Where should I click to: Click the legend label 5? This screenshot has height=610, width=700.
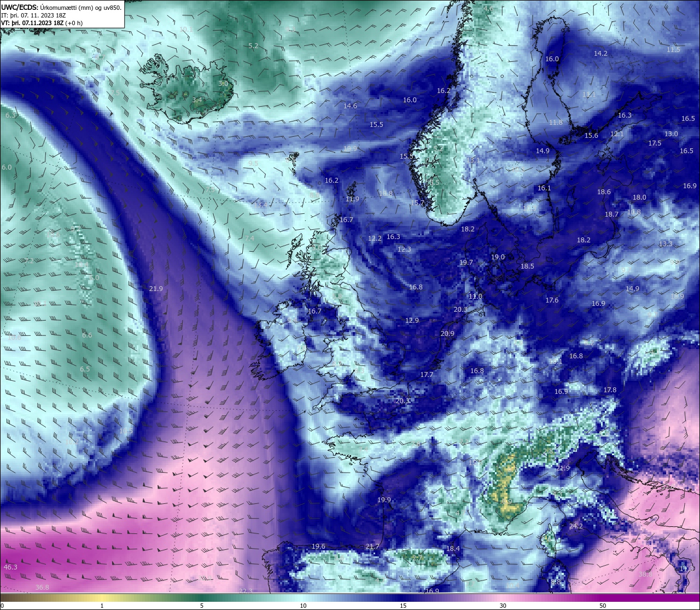coord(202,606)
